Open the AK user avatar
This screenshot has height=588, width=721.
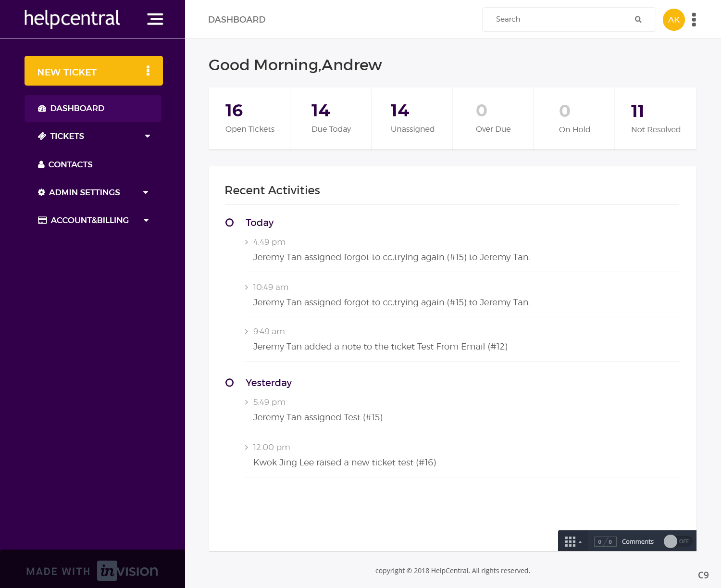point(673,20)
